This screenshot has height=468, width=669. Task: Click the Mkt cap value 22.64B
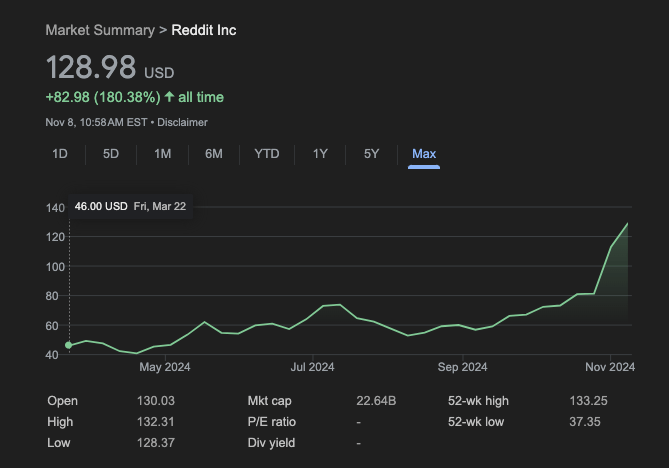click(x=376, y=401)
